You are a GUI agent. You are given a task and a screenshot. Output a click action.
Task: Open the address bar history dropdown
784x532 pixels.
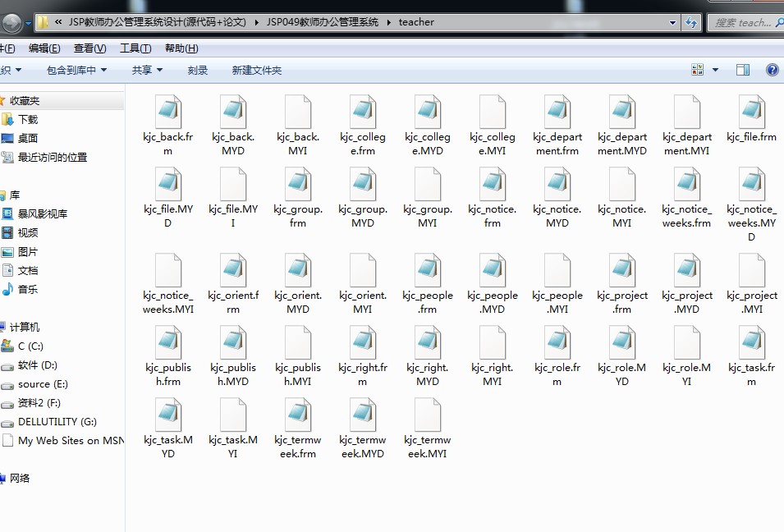tap(672, 22)
